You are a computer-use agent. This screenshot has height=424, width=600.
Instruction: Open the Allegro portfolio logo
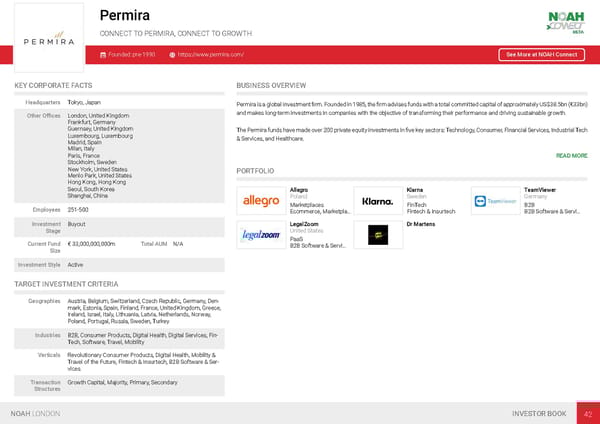pos(261,201)
